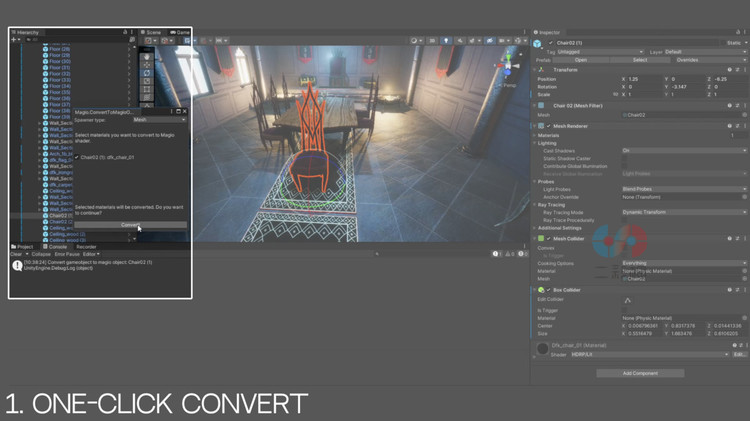The image size is (750, 421).
Task: Open the prefab Overrides dropdown
Action: pos(709,60)
